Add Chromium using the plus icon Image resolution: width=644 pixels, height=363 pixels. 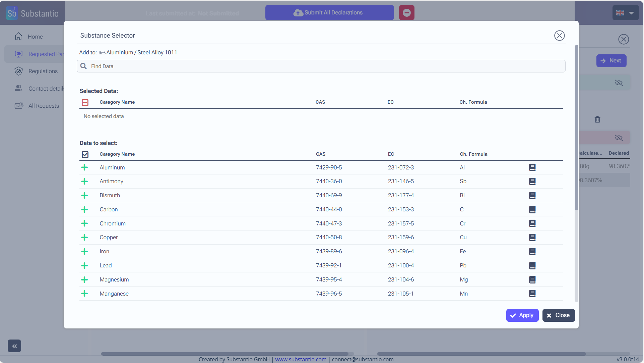[84, 223]
